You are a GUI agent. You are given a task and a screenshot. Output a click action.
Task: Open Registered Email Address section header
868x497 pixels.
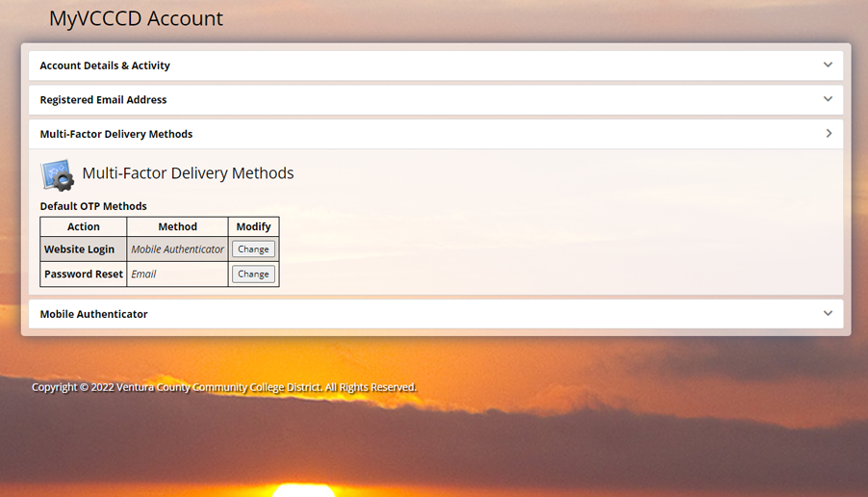click(x=436, y=100)
